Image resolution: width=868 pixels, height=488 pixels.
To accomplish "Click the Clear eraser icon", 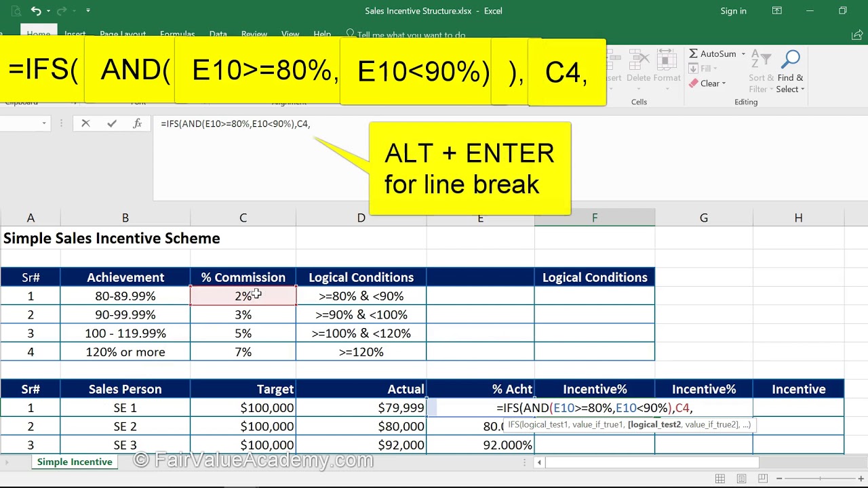I will (x=694, y=83).
